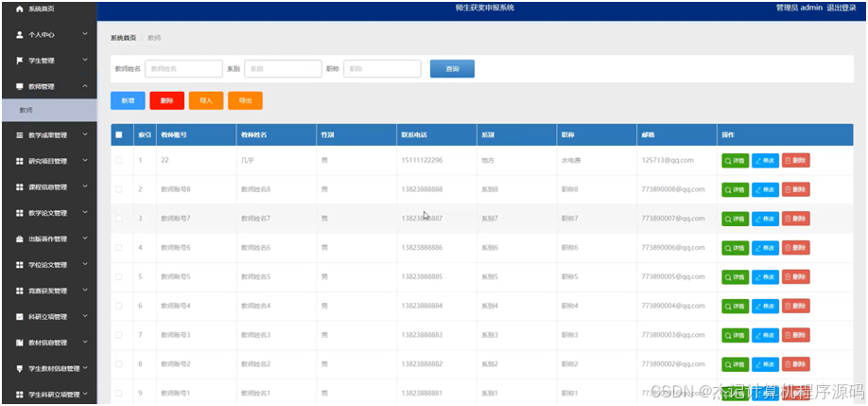Check the box for 教师账号3 row
Screen dimensions: 868x406
[119, 335]
